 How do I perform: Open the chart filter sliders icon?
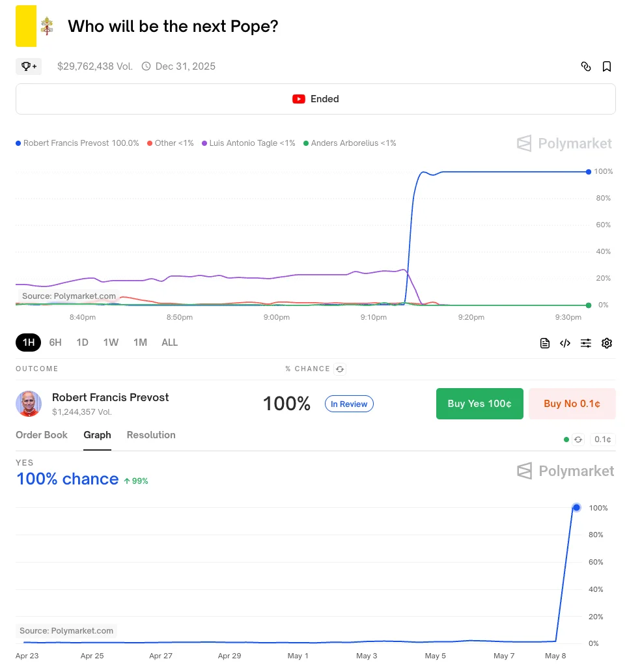tap(586, 343)
